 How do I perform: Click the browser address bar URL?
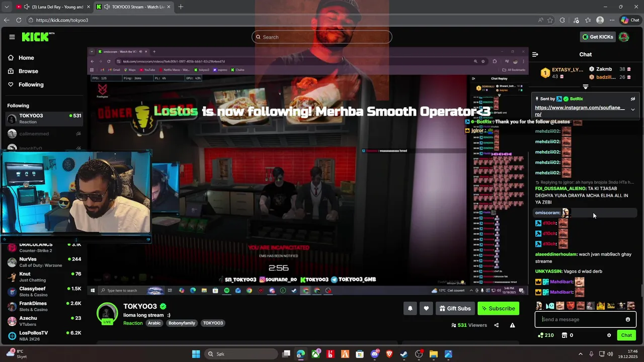click(x=62, y=20)
